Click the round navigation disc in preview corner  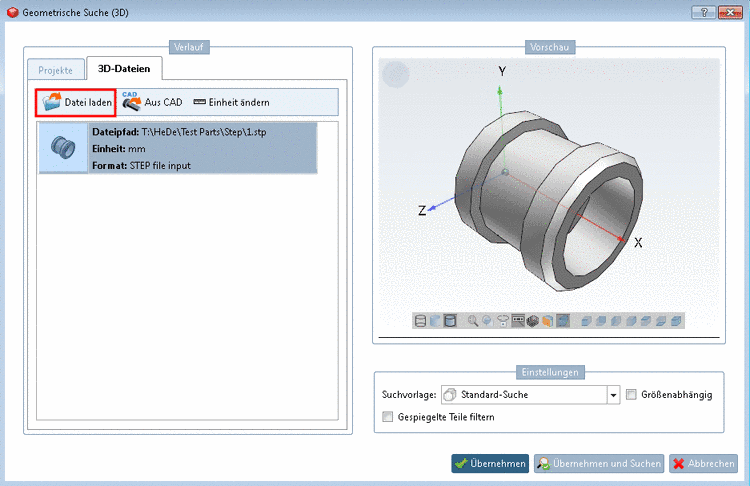396,75
